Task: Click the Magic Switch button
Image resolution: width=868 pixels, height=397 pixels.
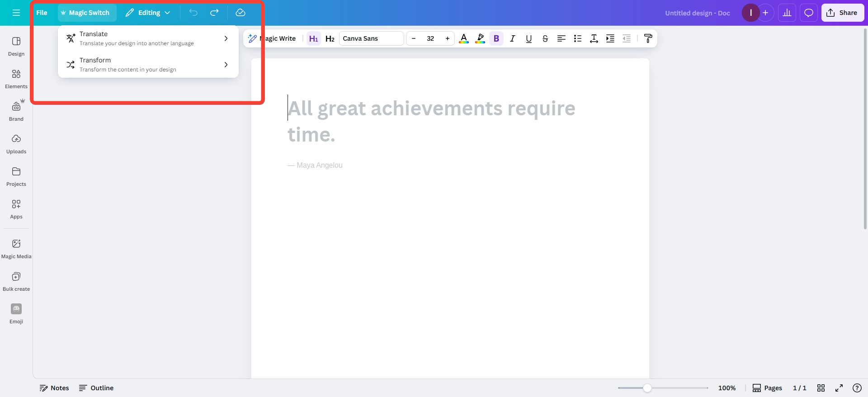Action: (87, 13)
